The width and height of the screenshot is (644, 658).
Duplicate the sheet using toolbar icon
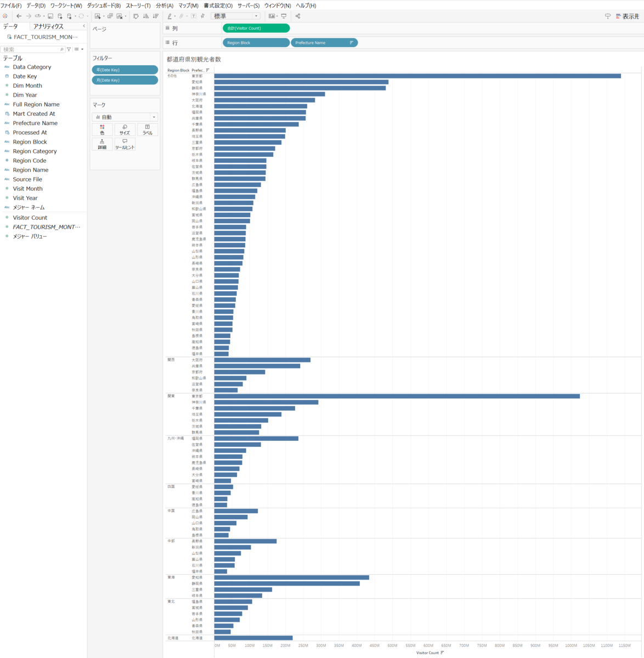[x=110, y=16]
